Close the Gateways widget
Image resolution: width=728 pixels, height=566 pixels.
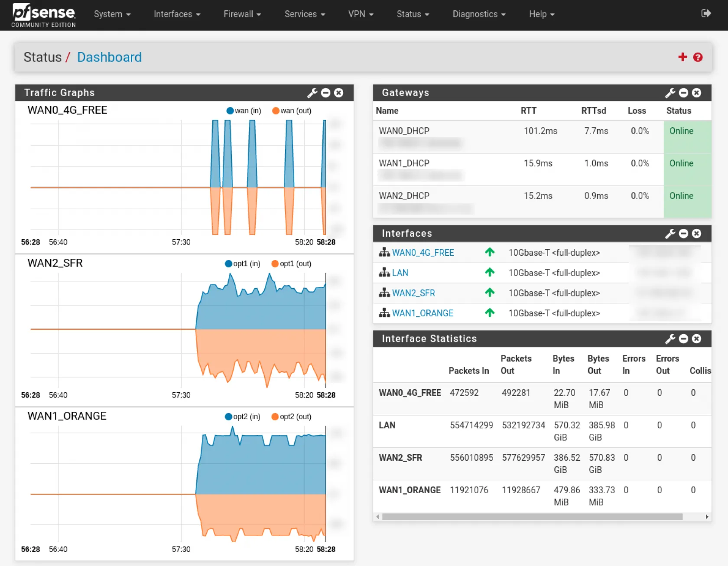pyautogui.click(x=696, y=93)
